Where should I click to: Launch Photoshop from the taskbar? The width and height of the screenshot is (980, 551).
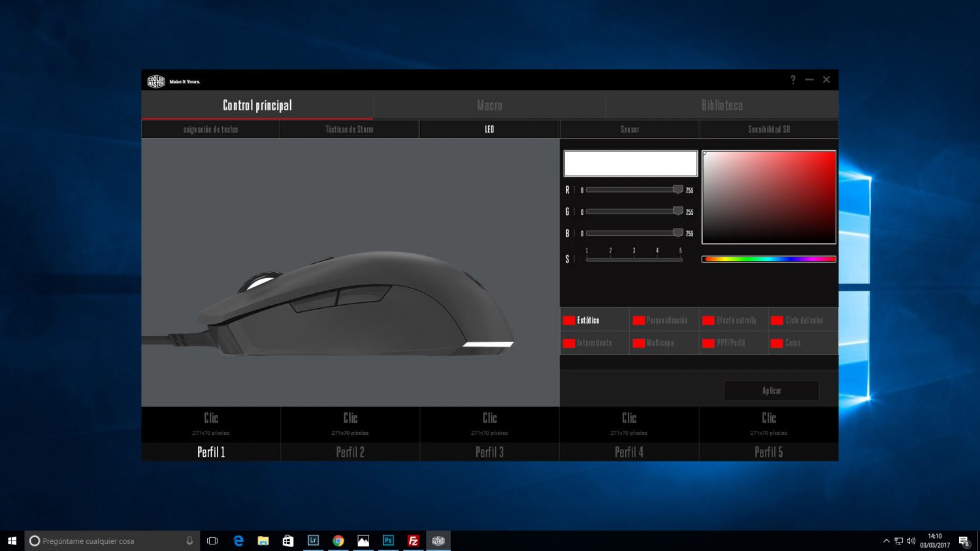[x=388, y=541]
